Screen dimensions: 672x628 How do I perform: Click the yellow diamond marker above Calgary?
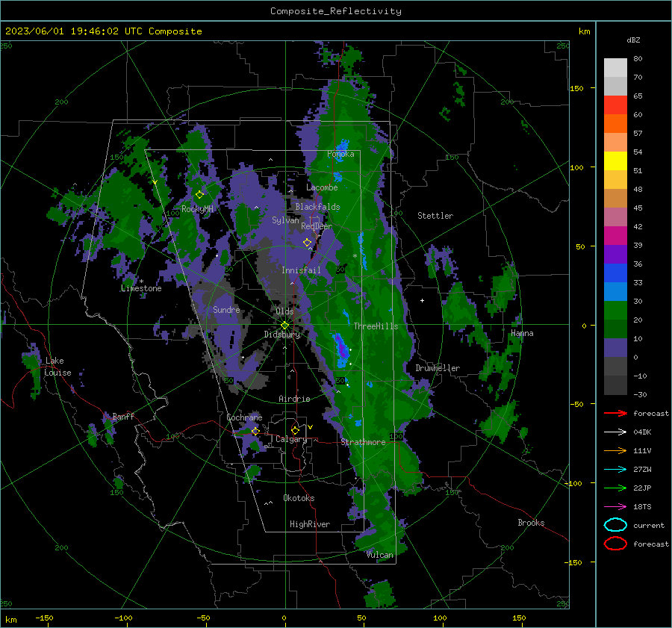295,430
